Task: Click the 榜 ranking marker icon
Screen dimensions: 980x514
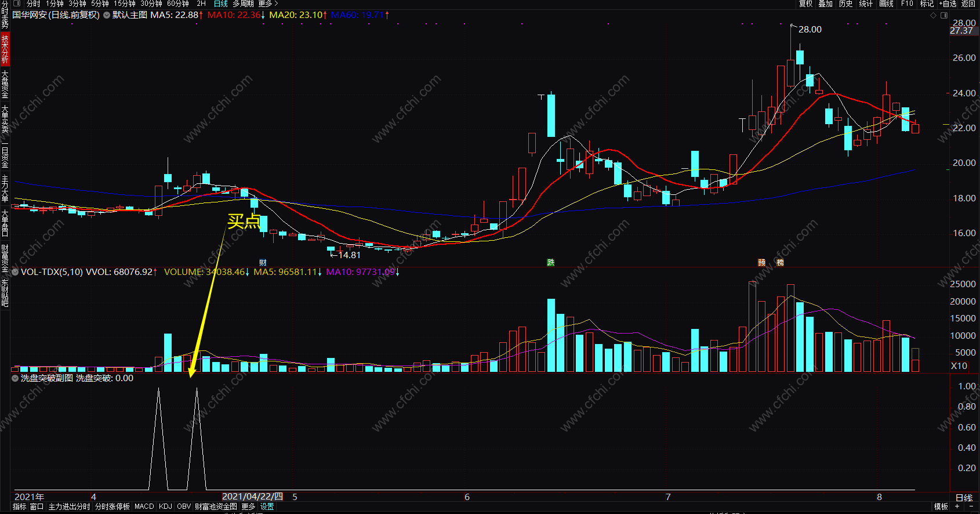Action: click(781, 263)
